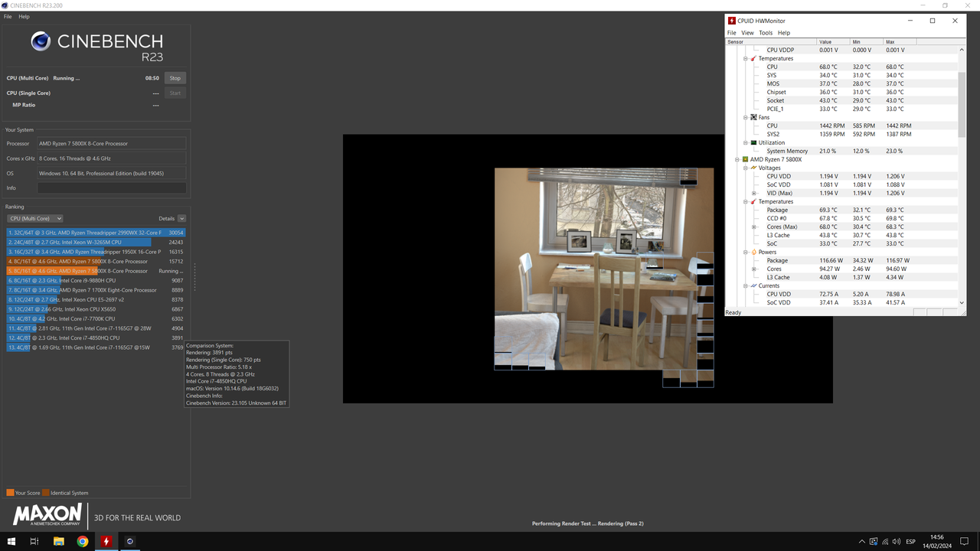Open the CPU (Multi Core) ranking dropdown
Screen dimensions: 980x551
click(x=34, y=218)
